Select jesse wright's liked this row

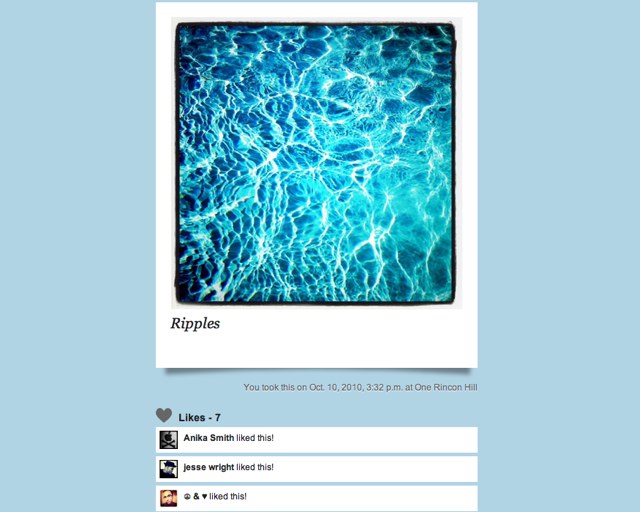(x=317, y=469)
